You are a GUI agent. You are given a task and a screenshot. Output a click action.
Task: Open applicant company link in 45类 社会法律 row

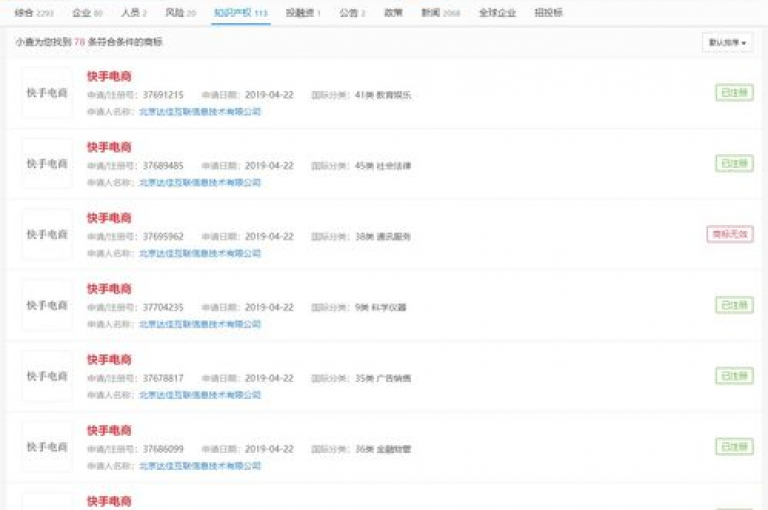(200, 182)
